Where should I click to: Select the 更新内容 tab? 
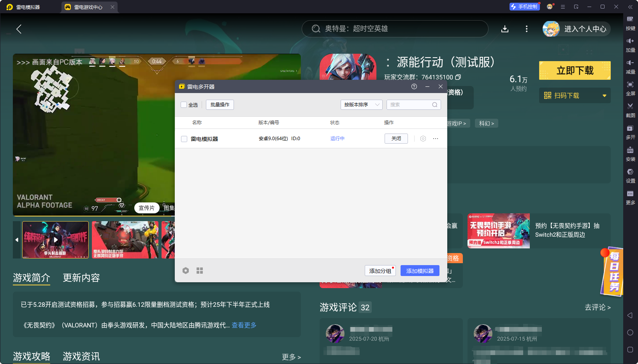[x=81, y=278]
